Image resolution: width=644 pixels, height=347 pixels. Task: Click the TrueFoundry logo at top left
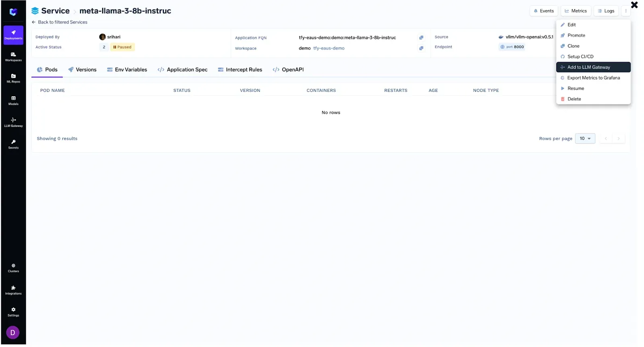[x=13, y=12]
